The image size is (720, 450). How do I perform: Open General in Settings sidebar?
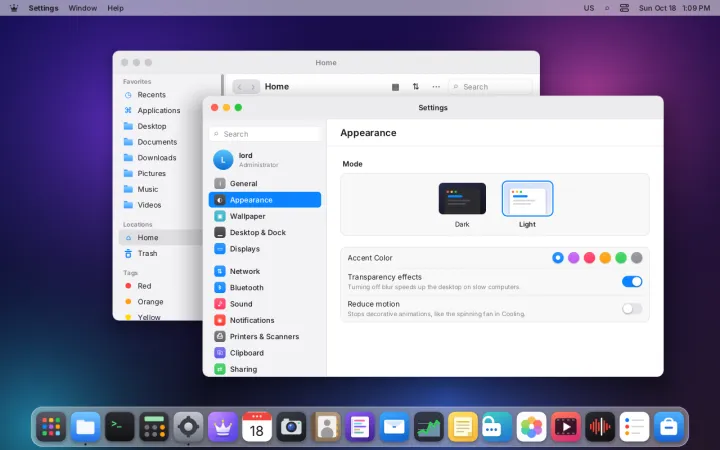(265, 183)
